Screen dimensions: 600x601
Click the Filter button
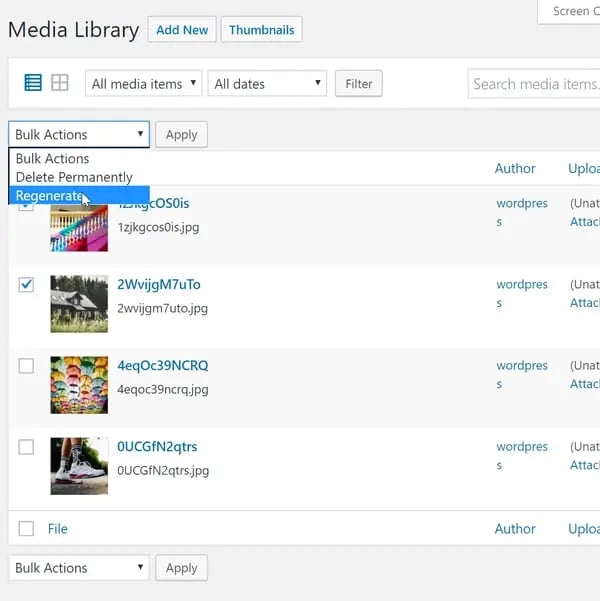tap(358, 84)
